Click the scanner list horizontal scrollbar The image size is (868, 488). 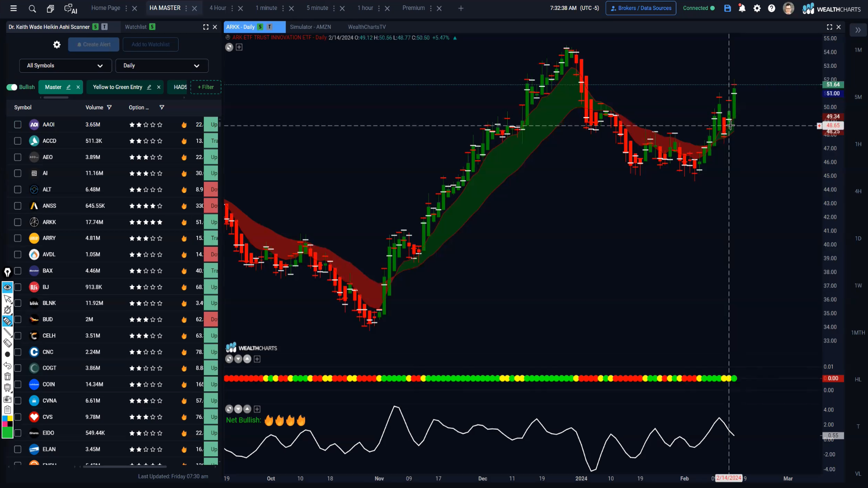click(x=124, y=467)
